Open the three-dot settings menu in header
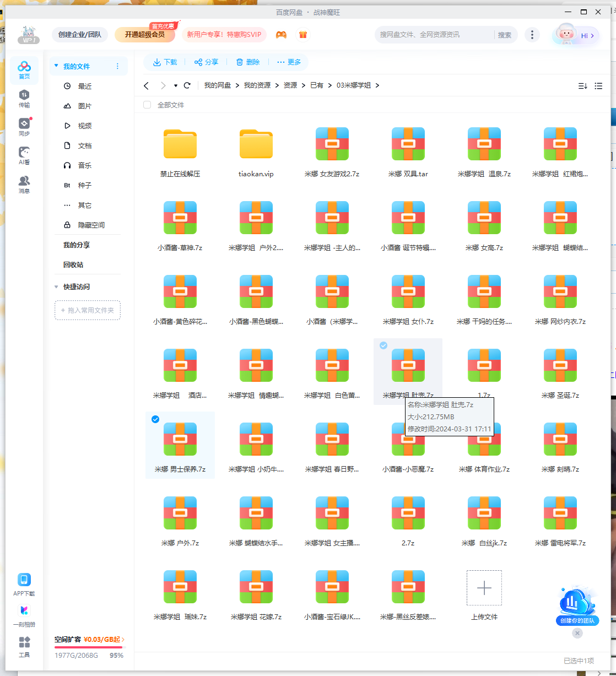Screen dimensions: 616x676 point(532,35)
